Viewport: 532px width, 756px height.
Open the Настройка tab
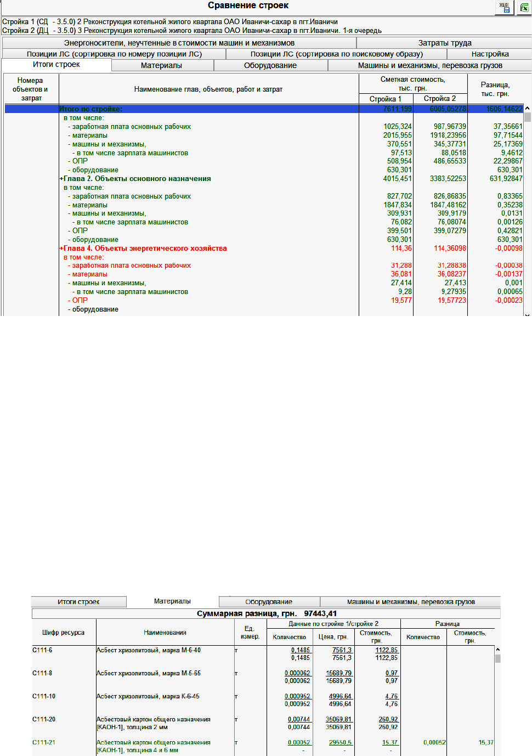(x=490, y=54)
